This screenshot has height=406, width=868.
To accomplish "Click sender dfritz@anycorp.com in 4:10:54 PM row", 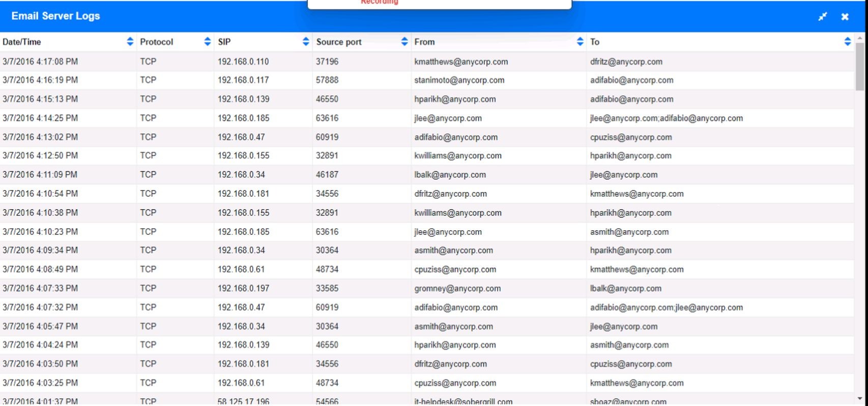I will point(450,194).
